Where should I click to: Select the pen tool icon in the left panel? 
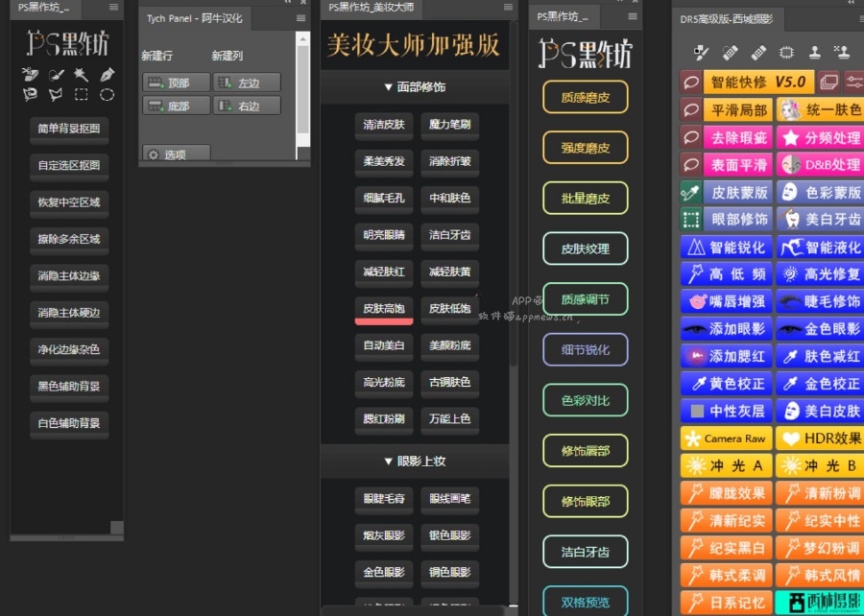(107, 74)
